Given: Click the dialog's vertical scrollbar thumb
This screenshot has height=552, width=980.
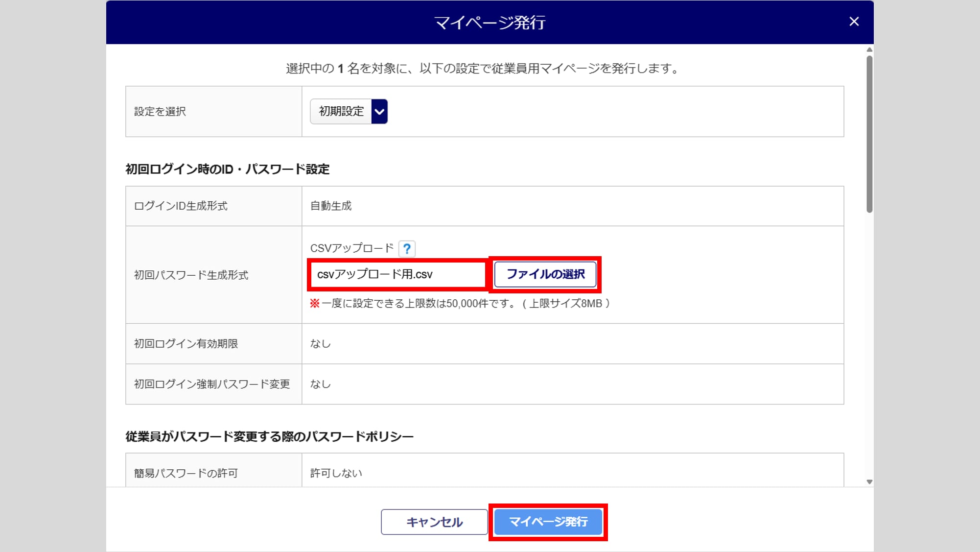Looking at the screenshot, I should pos(869,134).
